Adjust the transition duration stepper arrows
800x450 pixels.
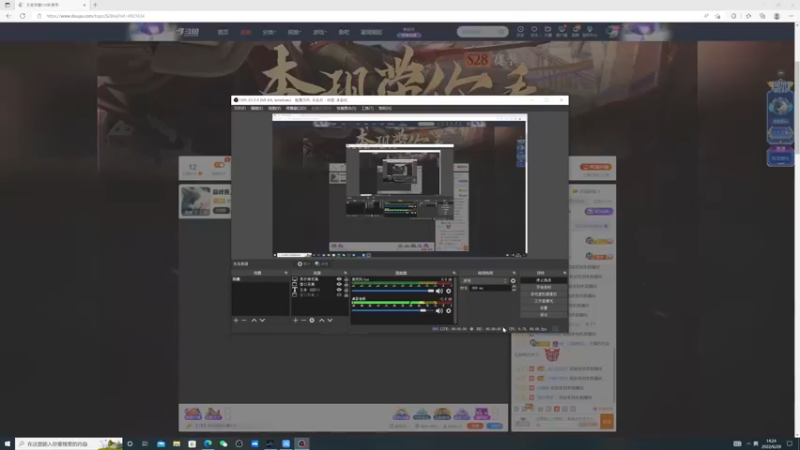[x=513, y=288]
